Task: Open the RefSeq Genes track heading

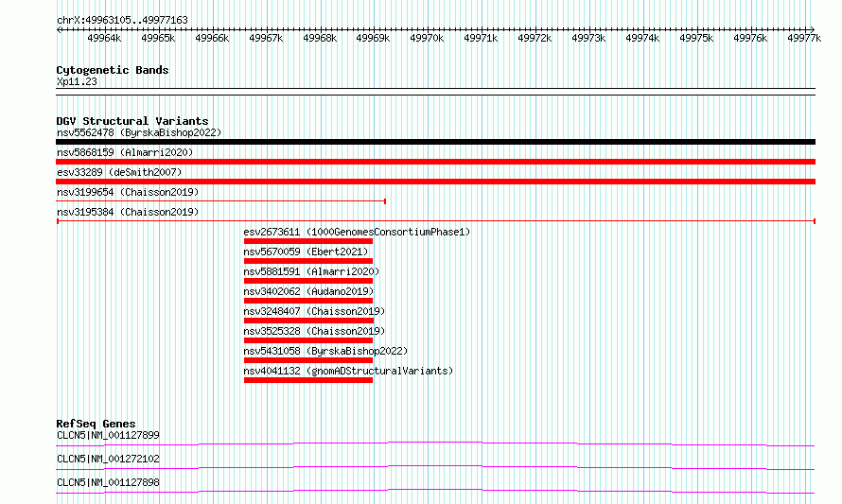Action: point(96,424)
